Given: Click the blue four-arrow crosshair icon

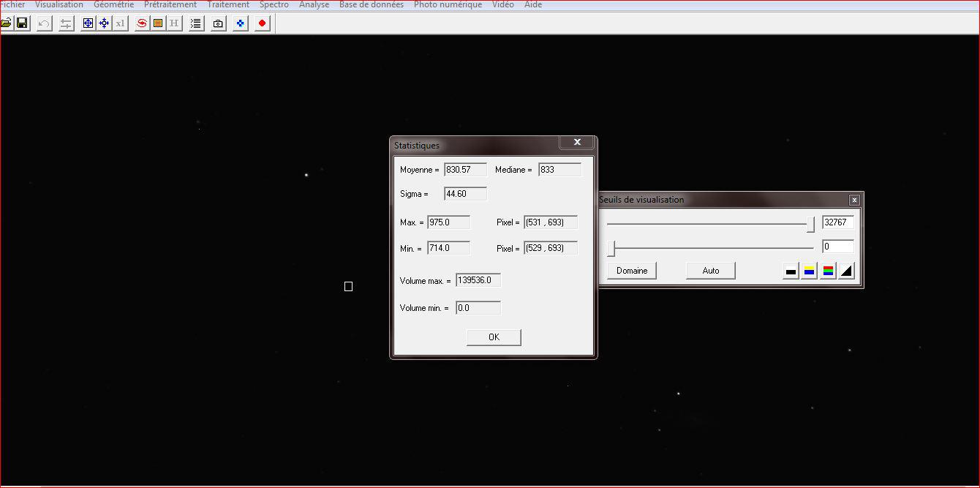Looking at the screenshot, I should (104, 23).
